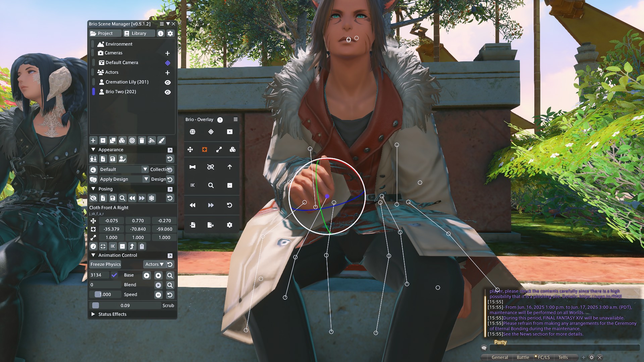Add a new actor with plus button

(167, 73)
